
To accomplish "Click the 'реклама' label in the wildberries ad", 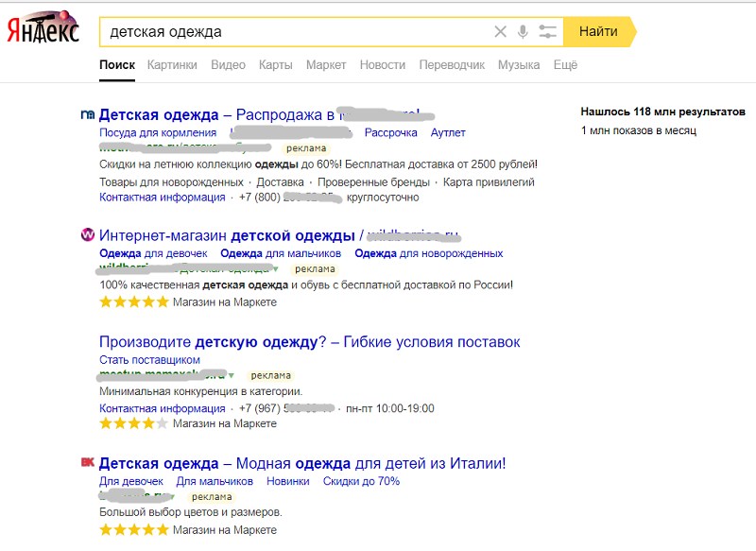I will click(x=315, y=269).
